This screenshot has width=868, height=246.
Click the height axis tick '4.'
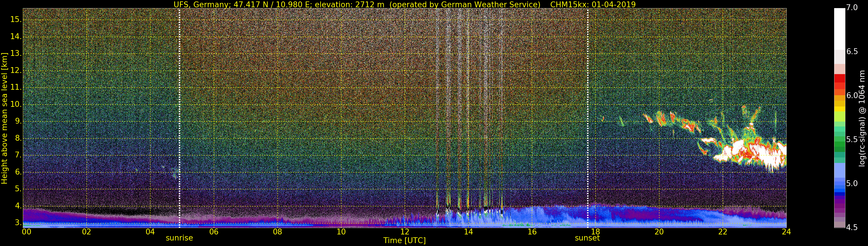18,206
